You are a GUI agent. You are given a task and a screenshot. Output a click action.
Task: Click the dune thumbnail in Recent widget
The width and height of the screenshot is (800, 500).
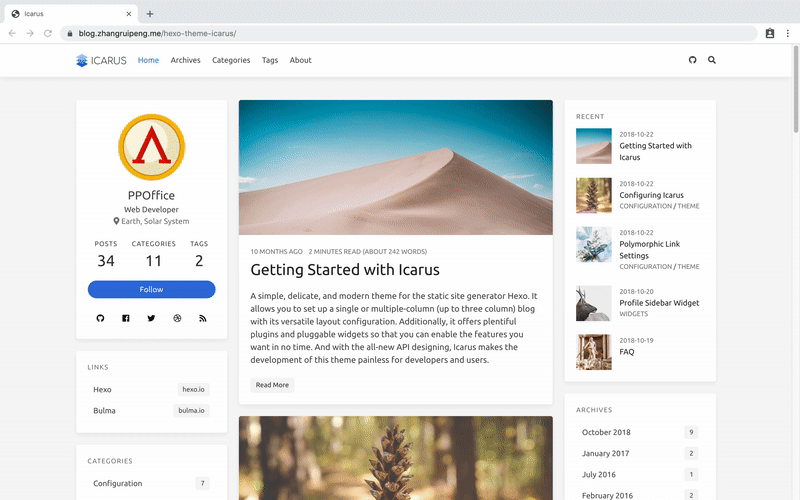coord(594,146)
